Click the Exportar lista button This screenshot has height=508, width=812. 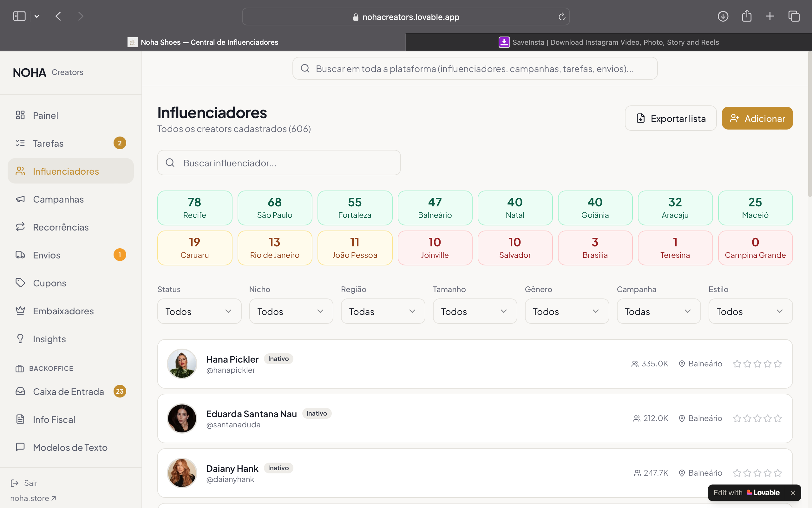[x=671, y=118]
